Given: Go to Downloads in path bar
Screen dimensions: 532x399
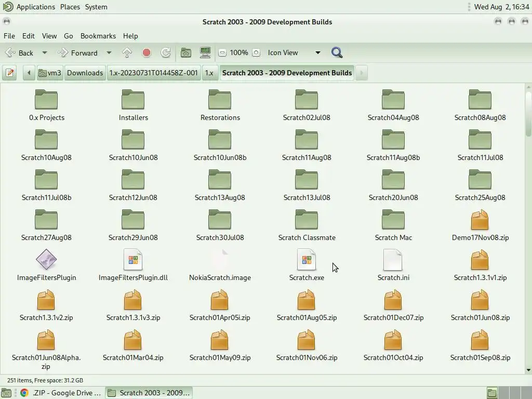Looking at the screenshot, I should tap(85, 73).
